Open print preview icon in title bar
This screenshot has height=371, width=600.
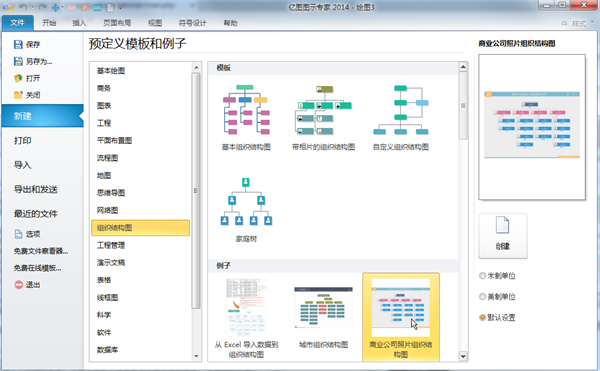[111, 7]
